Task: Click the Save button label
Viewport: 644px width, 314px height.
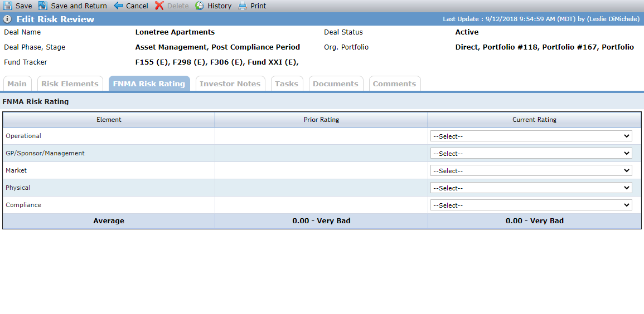Action: (x=24, y=6)
